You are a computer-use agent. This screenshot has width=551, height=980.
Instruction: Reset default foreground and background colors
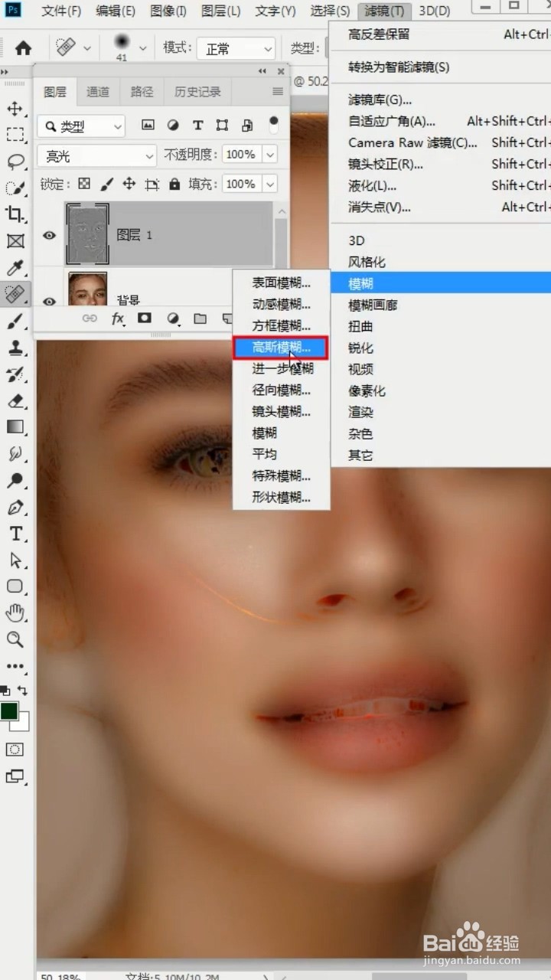pos(5,690)
